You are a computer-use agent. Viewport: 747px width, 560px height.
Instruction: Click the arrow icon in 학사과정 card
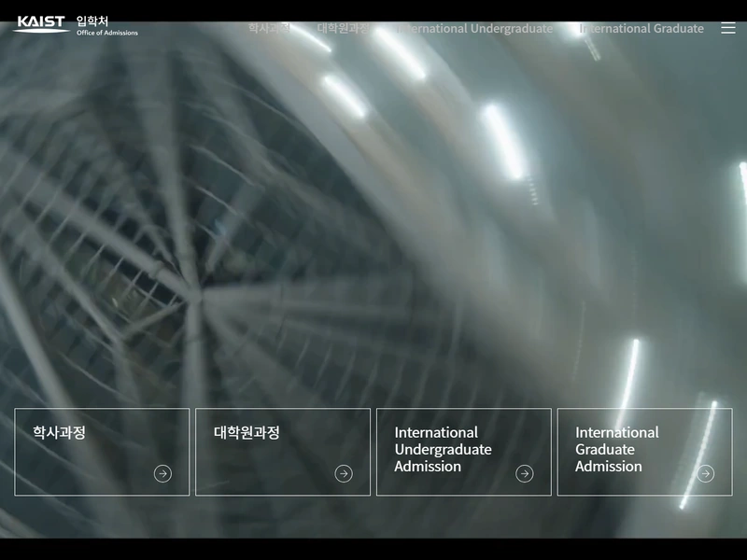(x=162, y=474)
